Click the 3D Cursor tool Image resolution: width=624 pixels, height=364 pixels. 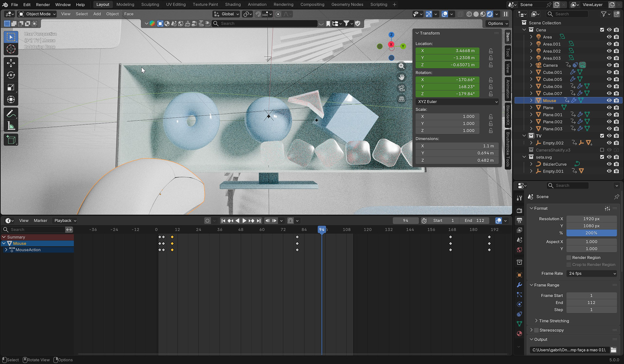[x=11, y=49]
